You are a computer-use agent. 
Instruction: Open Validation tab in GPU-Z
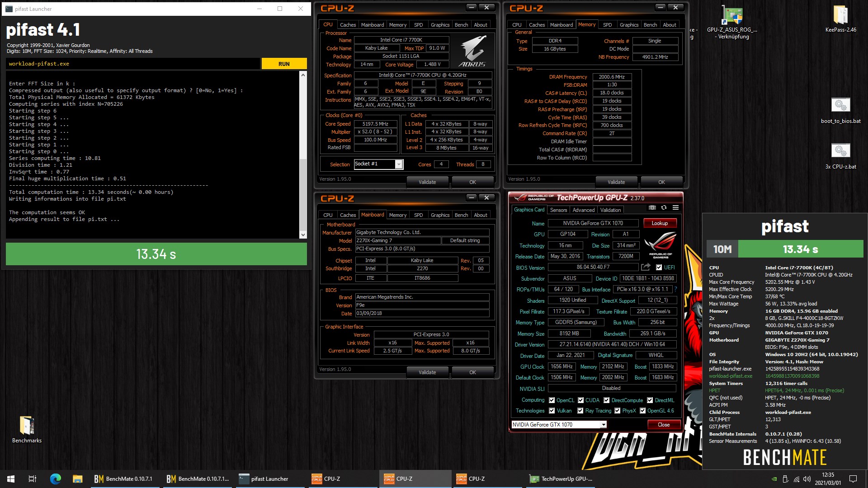pos(610,210)
